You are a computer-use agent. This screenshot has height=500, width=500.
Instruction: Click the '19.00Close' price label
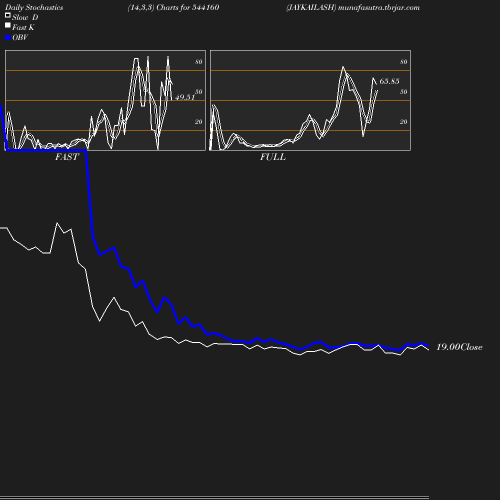[459, 347]
